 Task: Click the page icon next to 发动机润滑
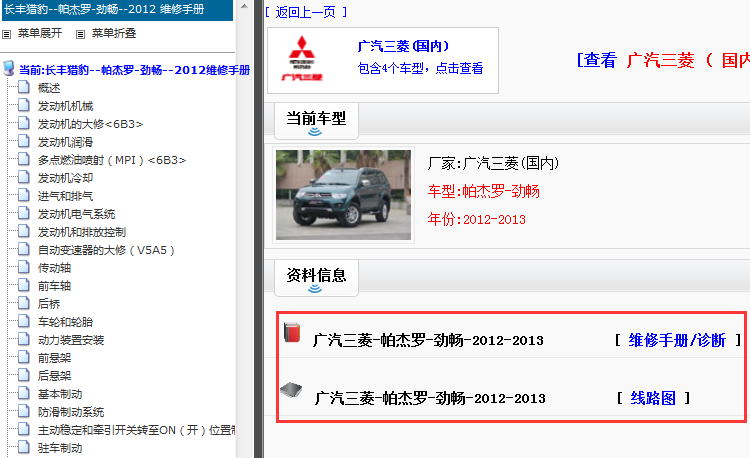click(24, 142)
